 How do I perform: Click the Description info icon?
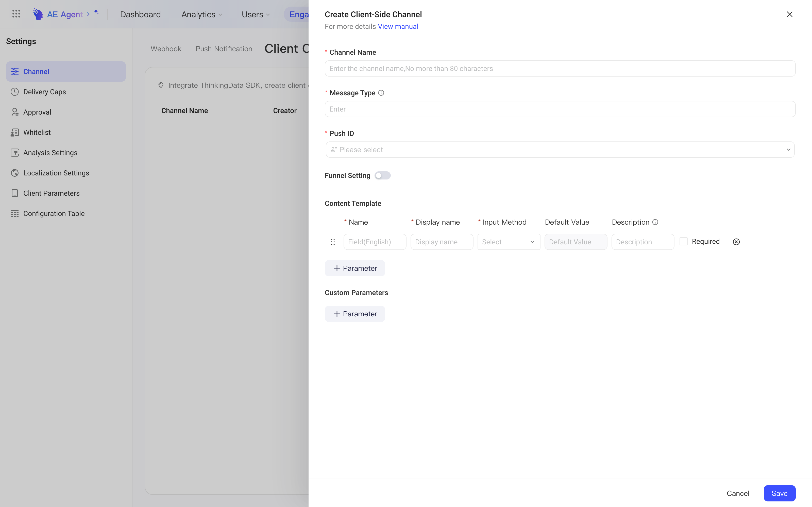click(655, 222)
